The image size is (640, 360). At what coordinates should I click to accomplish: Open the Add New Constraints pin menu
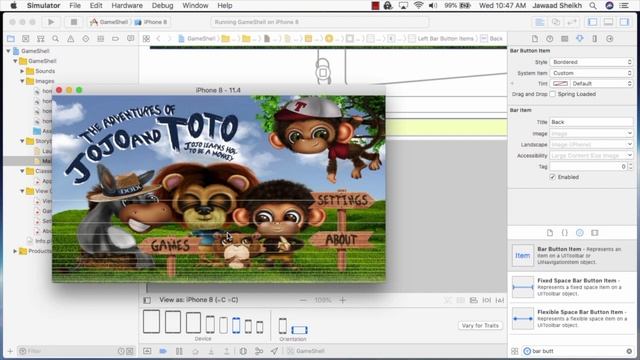(487, 300)
